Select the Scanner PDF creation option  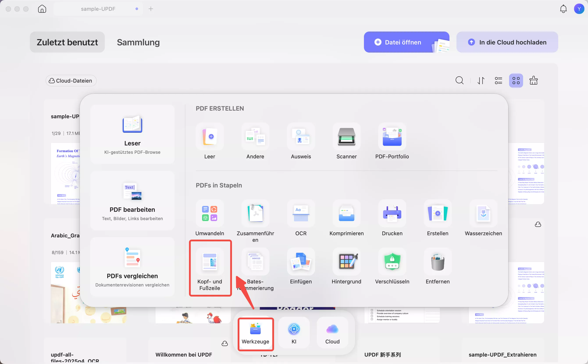point(346,137)
